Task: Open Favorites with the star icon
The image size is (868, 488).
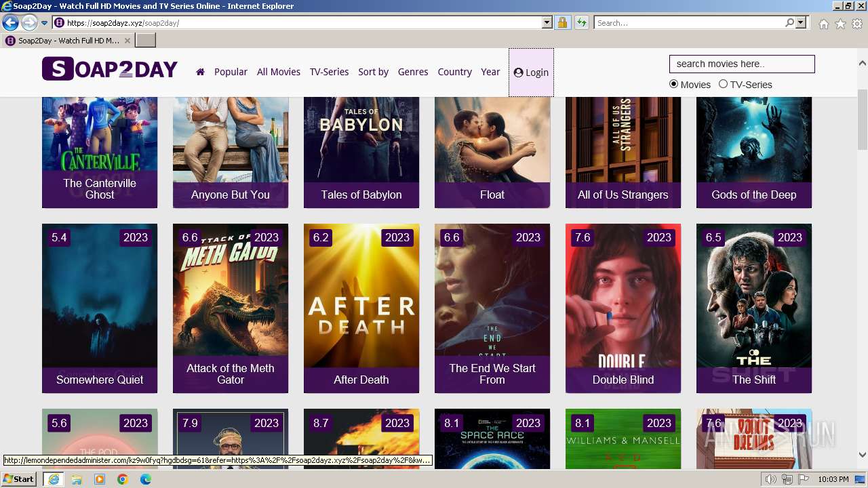Action: [x=840, y=24]
